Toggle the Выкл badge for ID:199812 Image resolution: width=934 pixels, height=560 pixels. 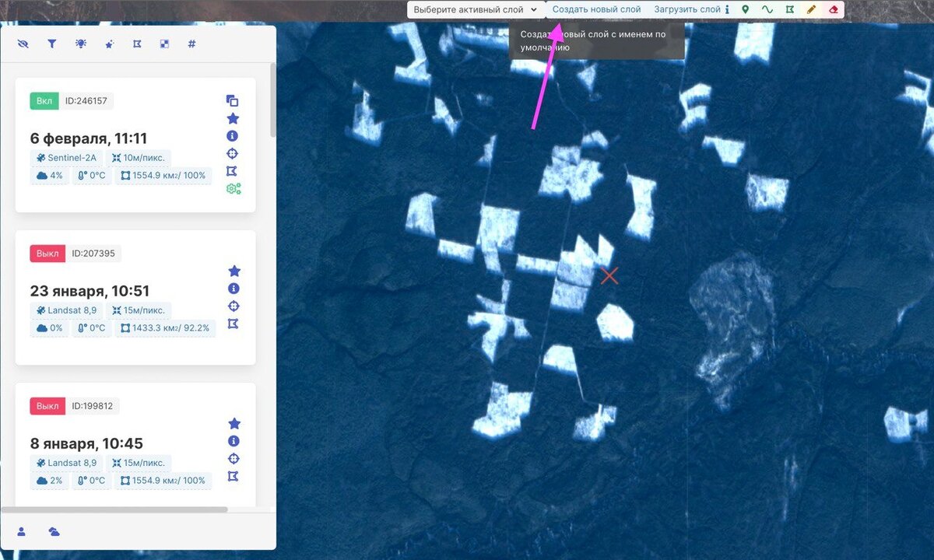tap(47, 405)
